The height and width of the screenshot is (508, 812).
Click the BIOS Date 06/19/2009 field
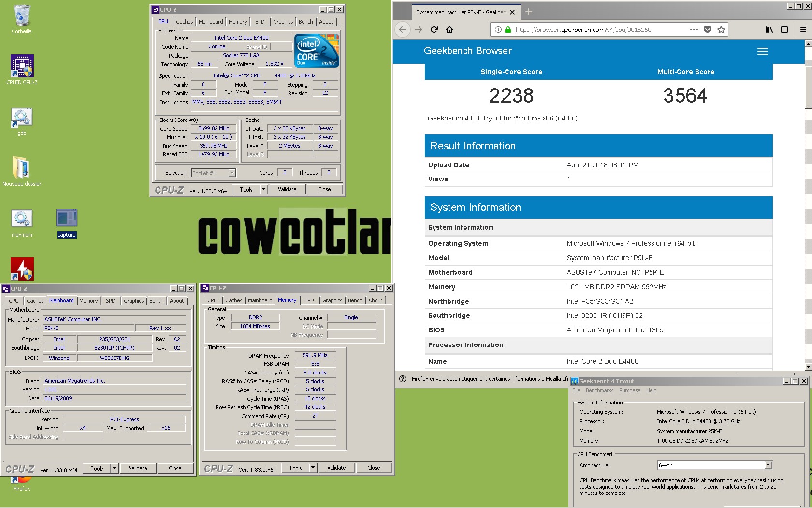115,398
